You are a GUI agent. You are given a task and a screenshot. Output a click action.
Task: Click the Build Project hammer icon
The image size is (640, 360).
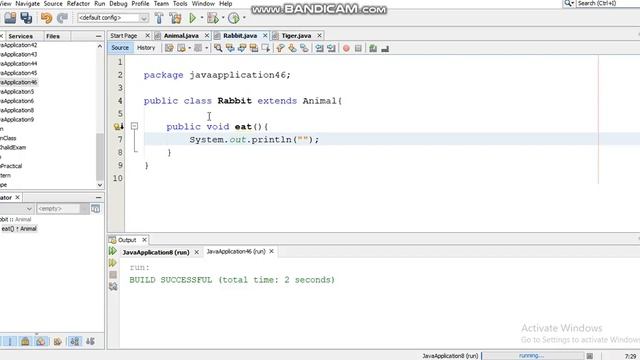[159, 18]
